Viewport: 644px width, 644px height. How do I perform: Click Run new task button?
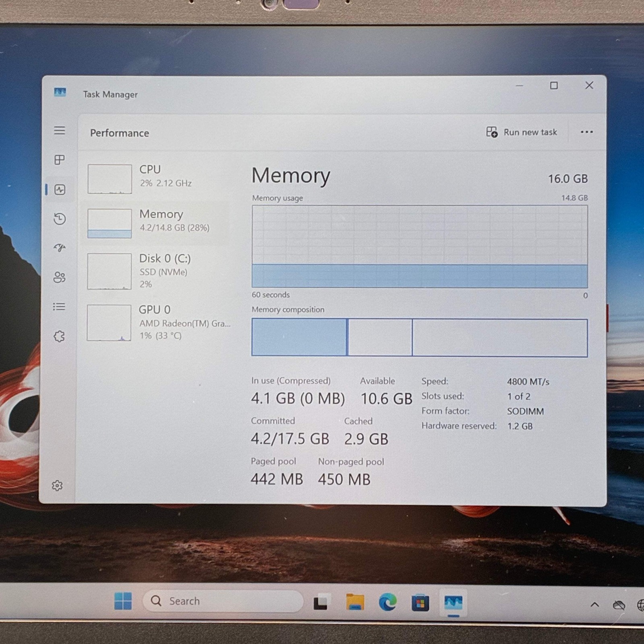pyautogui.click(x=522, y=132)
